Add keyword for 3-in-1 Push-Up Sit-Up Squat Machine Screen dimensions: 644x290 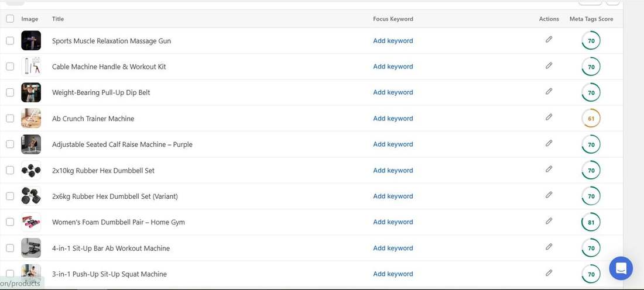393,274
